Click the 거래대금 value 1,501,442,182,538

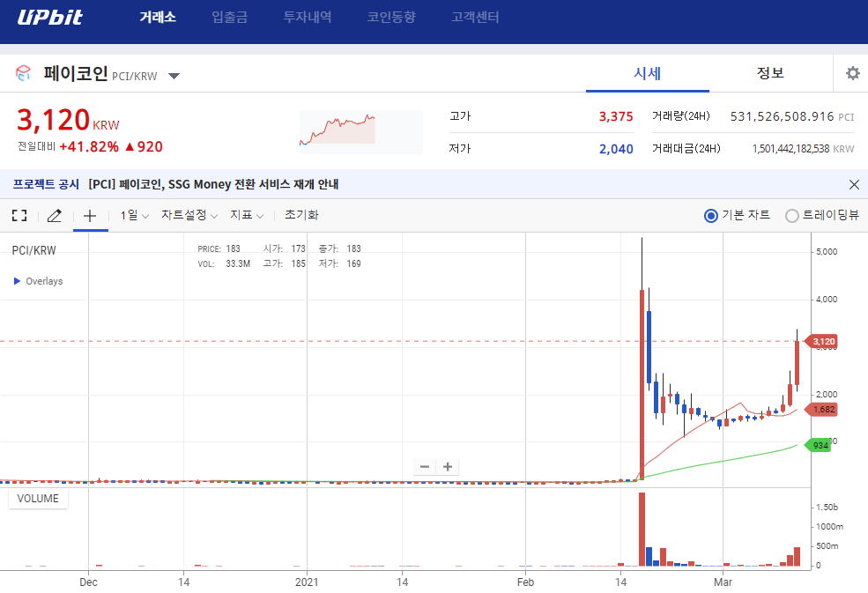pyautogui.click(x=790, y=149)
